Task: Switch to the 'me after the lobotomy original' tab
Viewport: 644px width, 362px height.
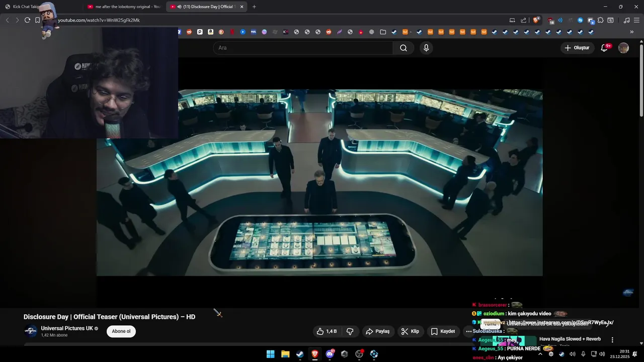Action: click(124, 7)
